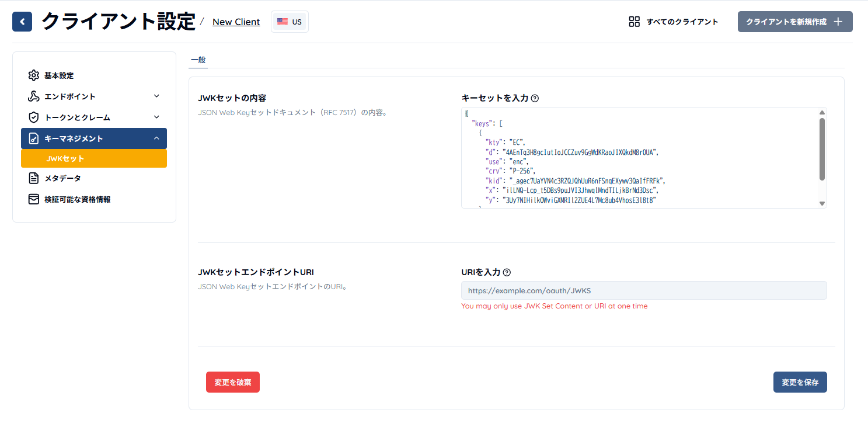Open the New Client link
This screenshot has height=430, width=868.
pyautogui.click(x=236, y=22)
